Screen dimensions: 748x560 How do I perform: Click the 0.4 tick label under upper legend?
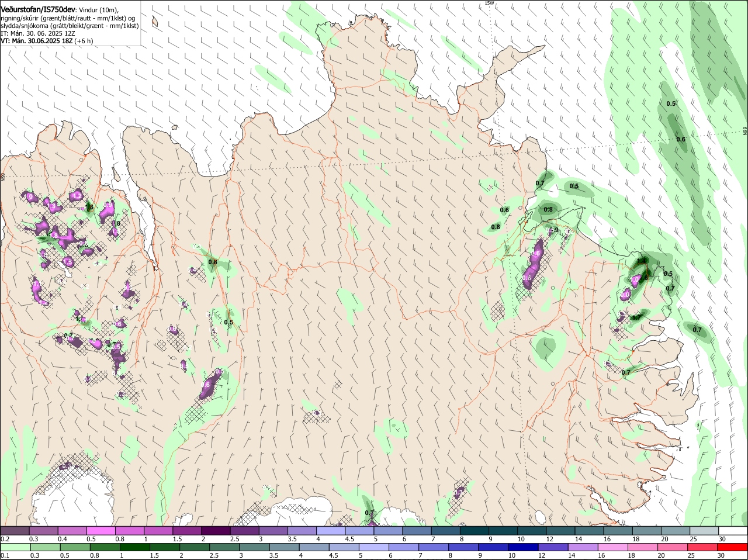63,539
